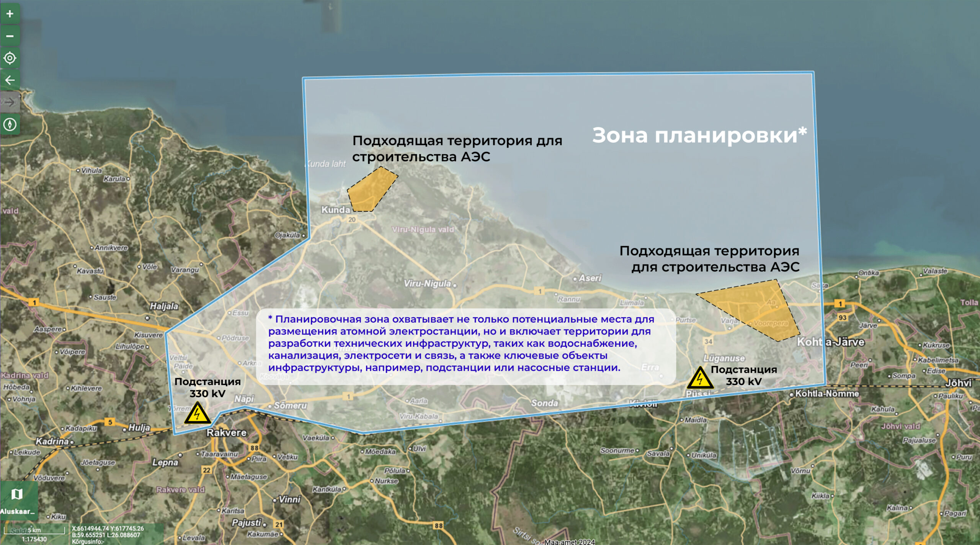Click the Maidla label
The height and width of the screenshot is (545, 980).
point(696,420)
